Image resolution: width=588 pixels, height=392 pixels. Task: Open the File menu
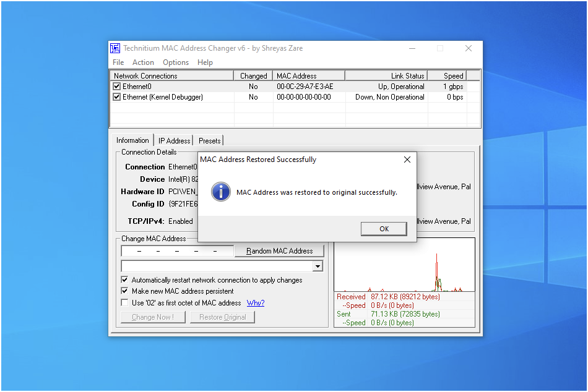click(x=118, y=62)
